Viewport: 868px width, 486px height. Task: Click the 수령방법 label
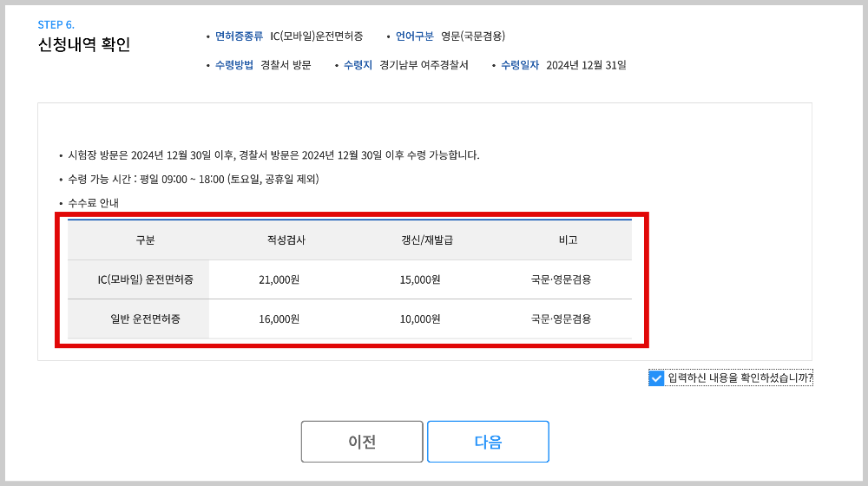point(234,65)
